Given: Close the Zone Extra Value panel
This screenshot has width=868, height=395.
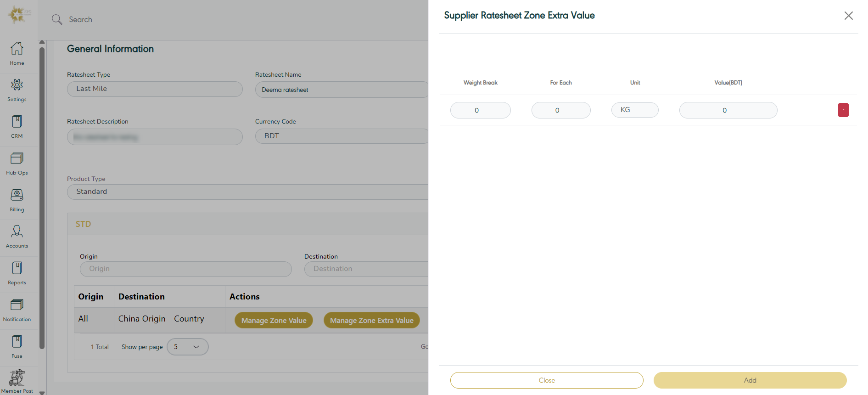Looking at the screenshot, I should (x=848, y=16).
